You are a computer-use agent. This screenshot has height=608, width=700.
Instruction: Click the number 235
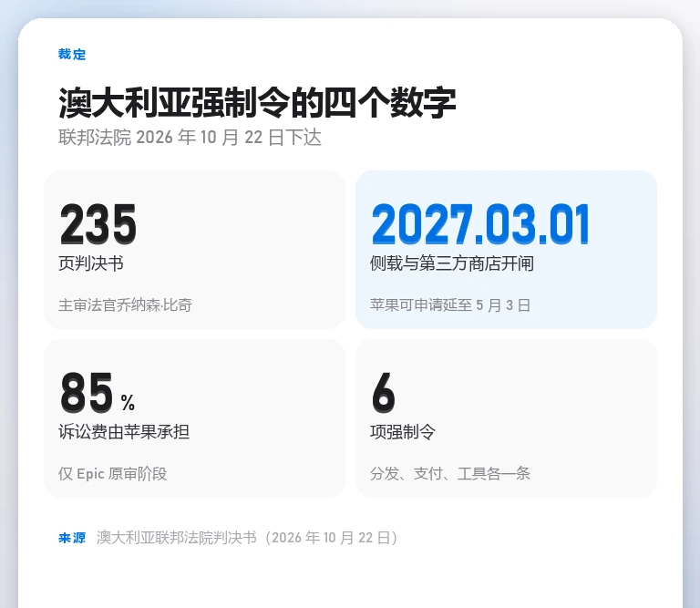click(98, 223)
